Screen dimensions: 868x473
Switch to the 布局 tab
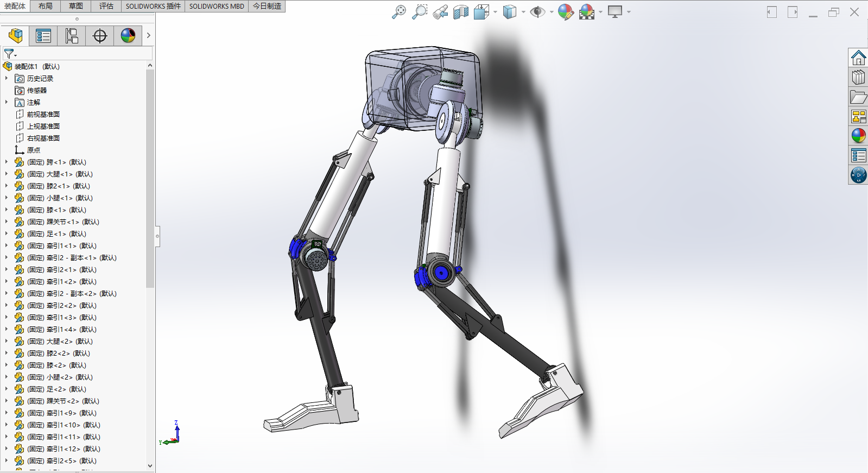click(x=46, y=6)
